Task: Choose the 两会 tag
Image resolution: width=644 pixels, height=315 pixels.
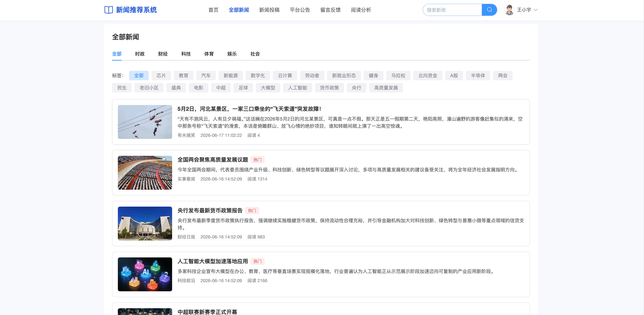Action: coord(503,75)
